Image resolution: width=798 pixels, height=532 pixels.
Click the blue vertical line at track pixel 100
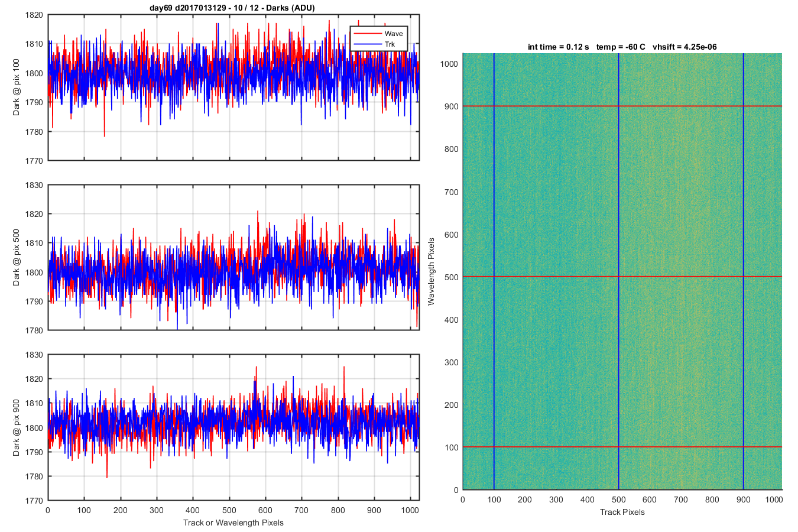494,271
